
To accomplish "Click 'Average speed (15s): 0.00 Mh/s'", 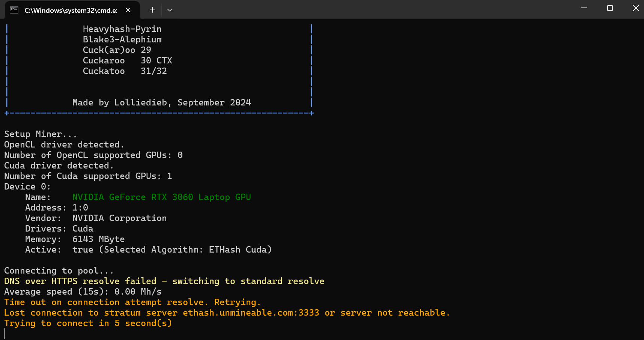I will (x=83, y=292).
